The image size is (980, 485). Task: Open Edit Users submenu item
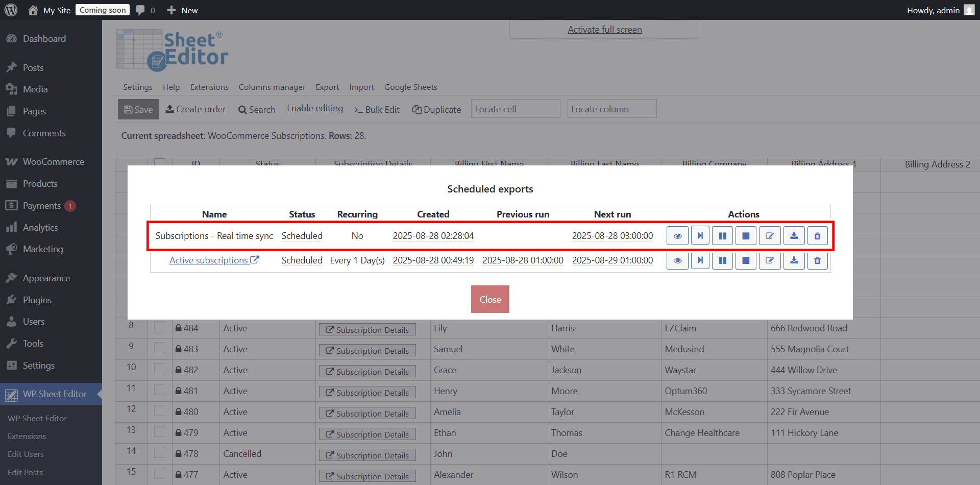tap(26, 454)
